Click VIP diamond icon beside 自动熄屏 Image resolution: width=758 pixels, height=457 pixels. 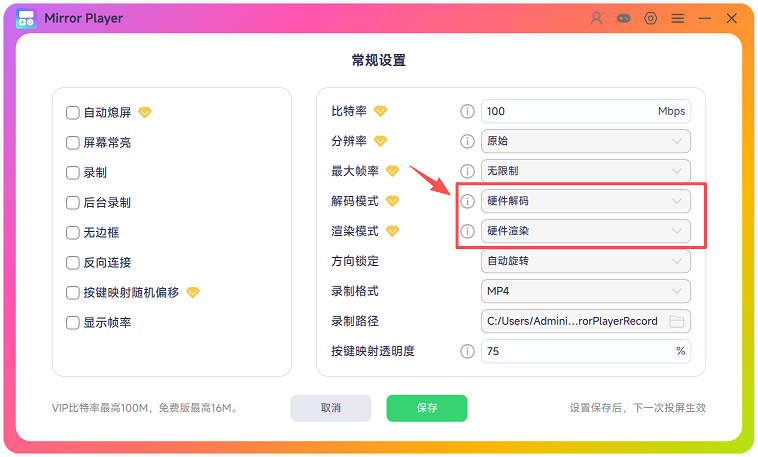point(145,113)
